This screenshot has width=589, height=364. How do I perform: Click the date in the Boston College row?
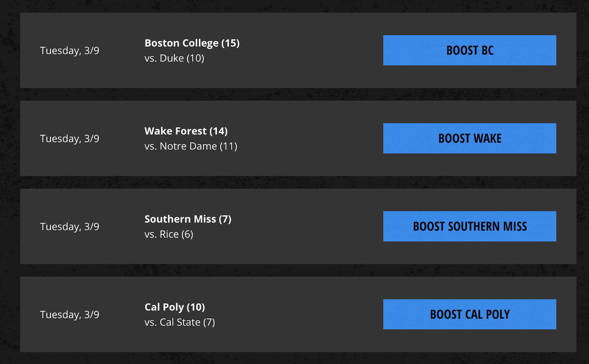(x=70, y=50)
